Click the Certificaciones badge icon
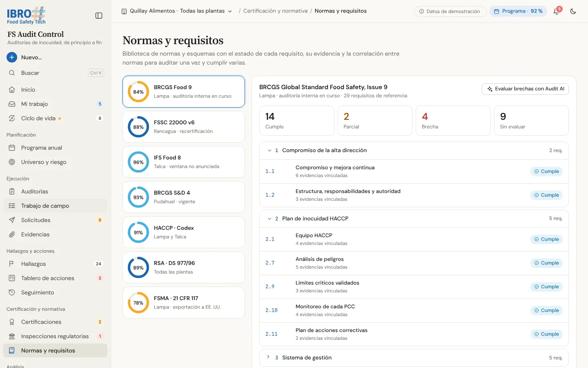Image resolution: width=588 pixels, height=368 pixels. pos(12,322)
